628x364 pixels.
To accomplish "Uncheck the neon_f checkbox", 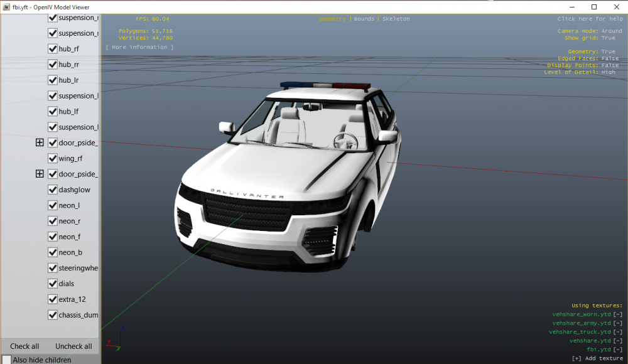I will [53, 237].
